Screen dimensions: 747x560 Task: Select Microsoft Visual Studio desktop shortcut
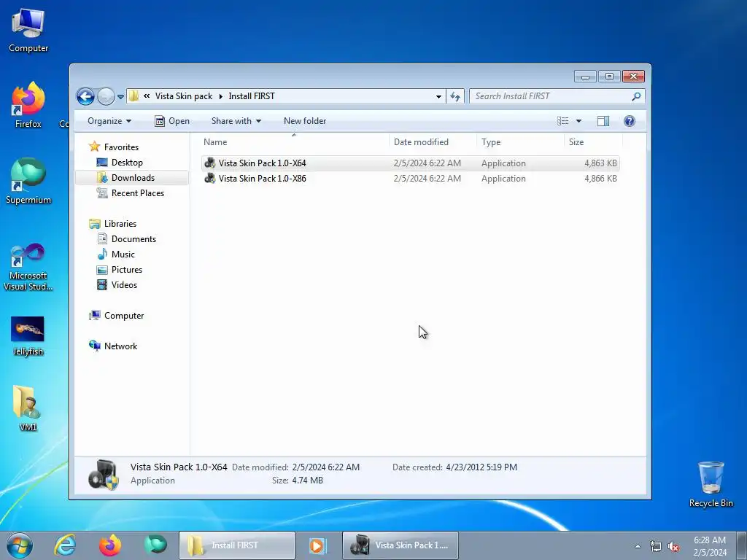(x=28, y=267)
